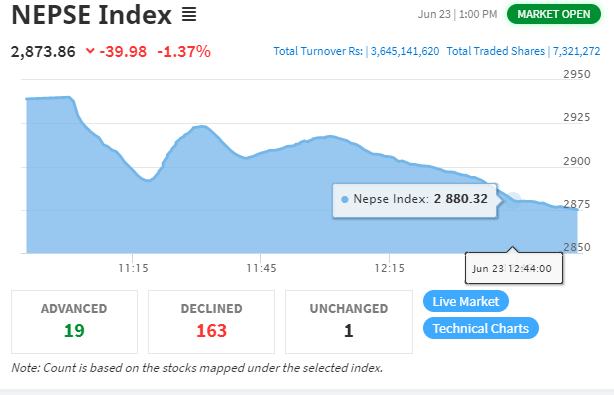Viewport: 614px width, 395px height.
Task: Click the 12:15 time axis marker
Action: pyautogui.click(x=390, y=268)
